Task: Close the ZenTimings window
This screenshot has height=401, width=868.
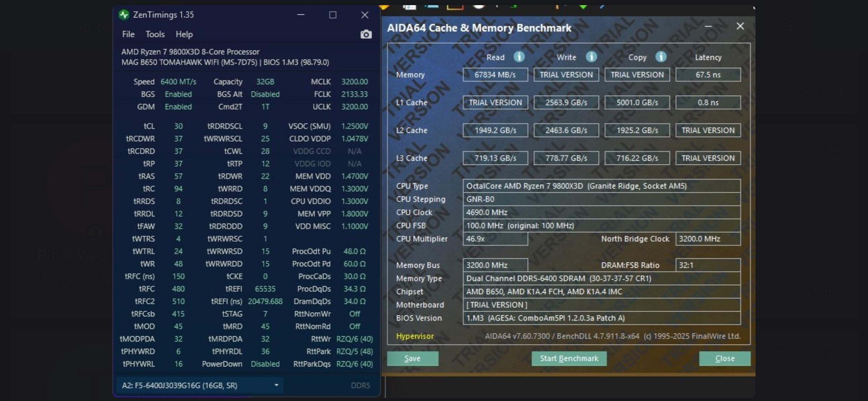Action: pyautogui.click(x=365, y=15)
